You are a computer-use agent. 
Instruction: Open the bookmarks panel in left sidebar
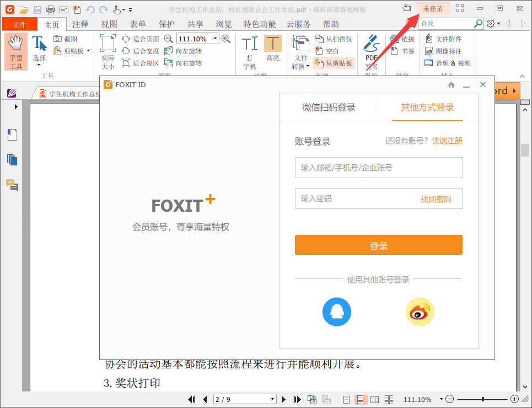12,135
